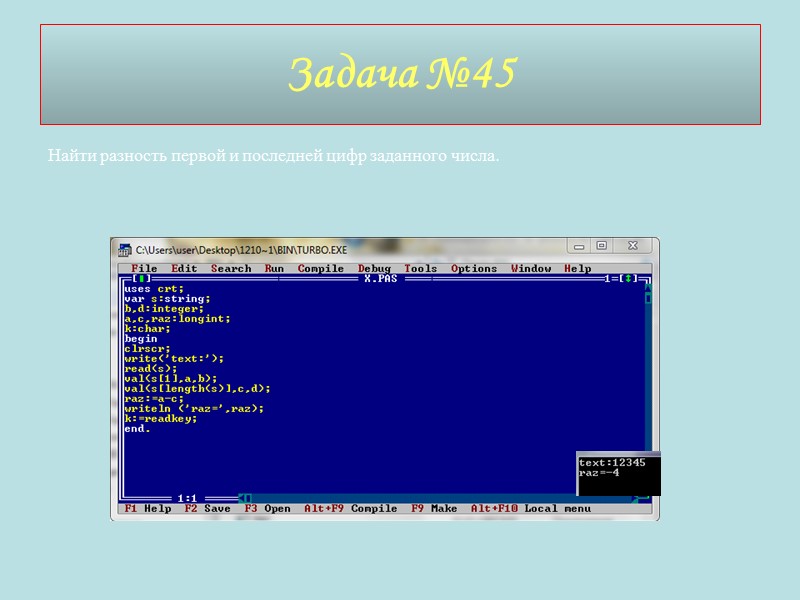Click the 'end.' line

(x=137, y=429)
